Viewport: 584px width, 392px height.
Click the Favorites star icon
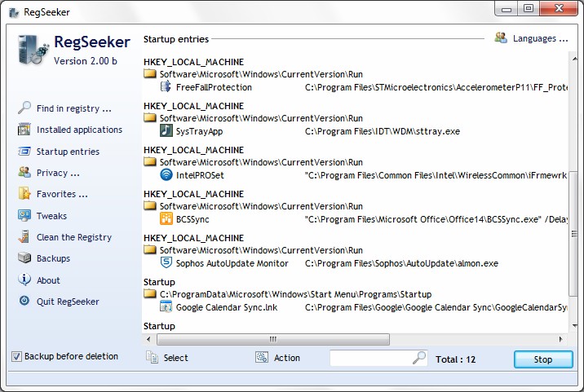[24, 194]
